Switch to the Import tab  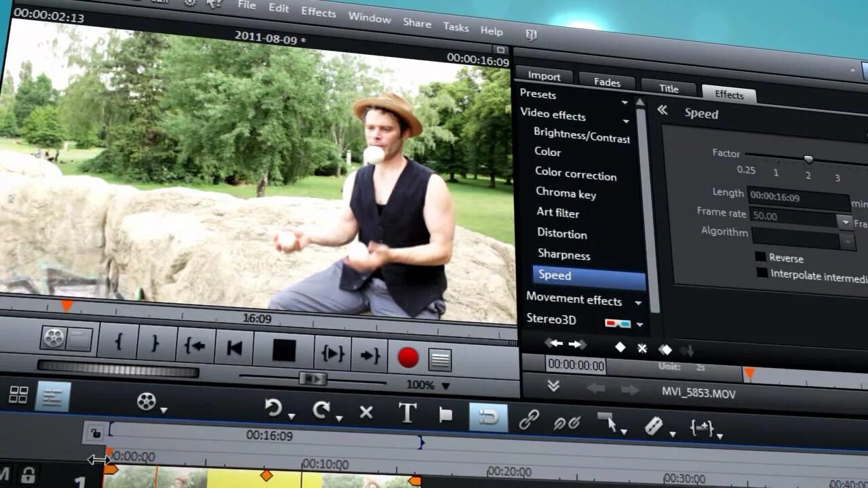point(544,76)
